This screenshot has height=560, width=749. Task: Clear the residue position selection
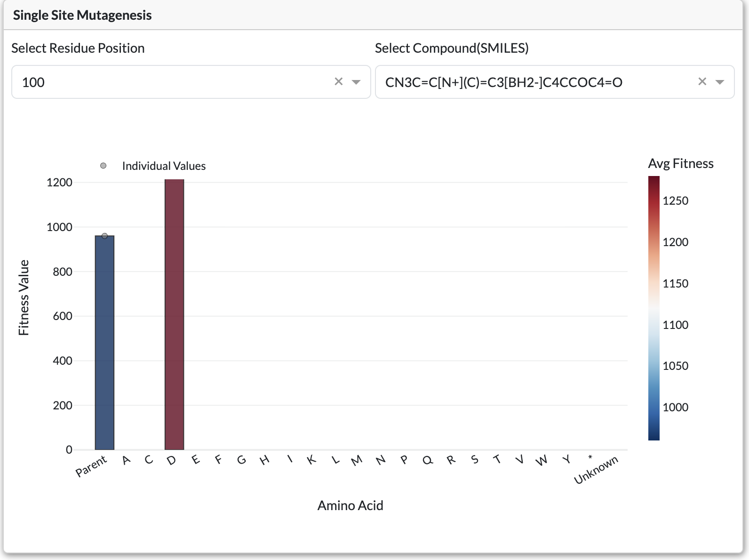coord(338,82)
